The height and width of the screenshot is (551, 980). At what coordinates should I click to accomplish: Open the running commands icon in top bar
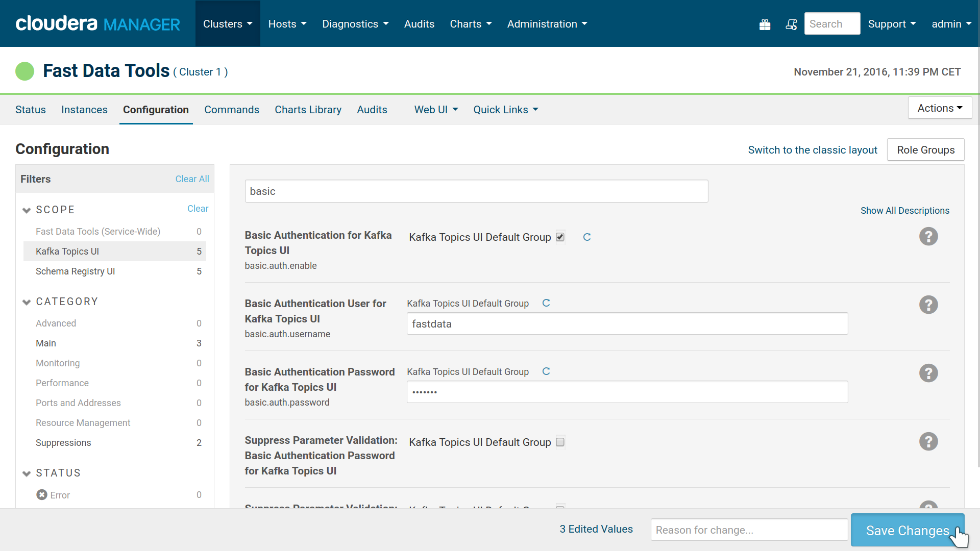pyautogui.click(x=791, y=24)
